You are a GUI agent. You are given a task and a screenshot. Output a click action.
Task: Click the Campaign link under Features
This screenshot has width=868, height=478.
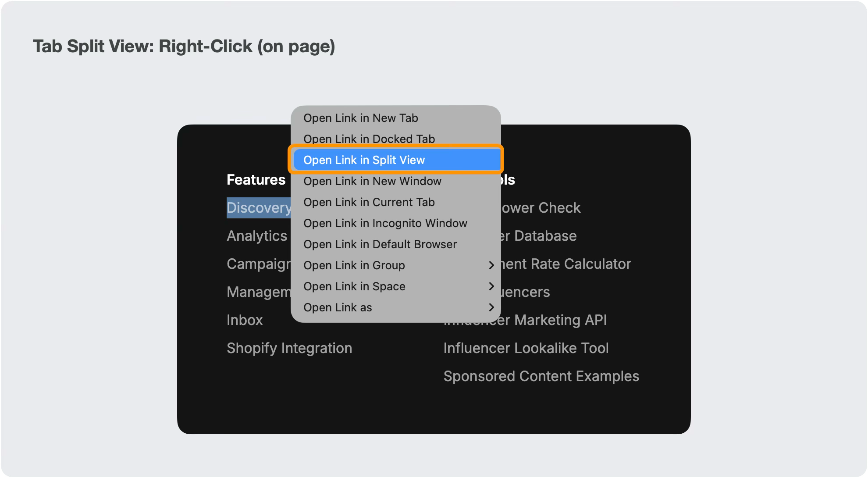coord(258,264)
